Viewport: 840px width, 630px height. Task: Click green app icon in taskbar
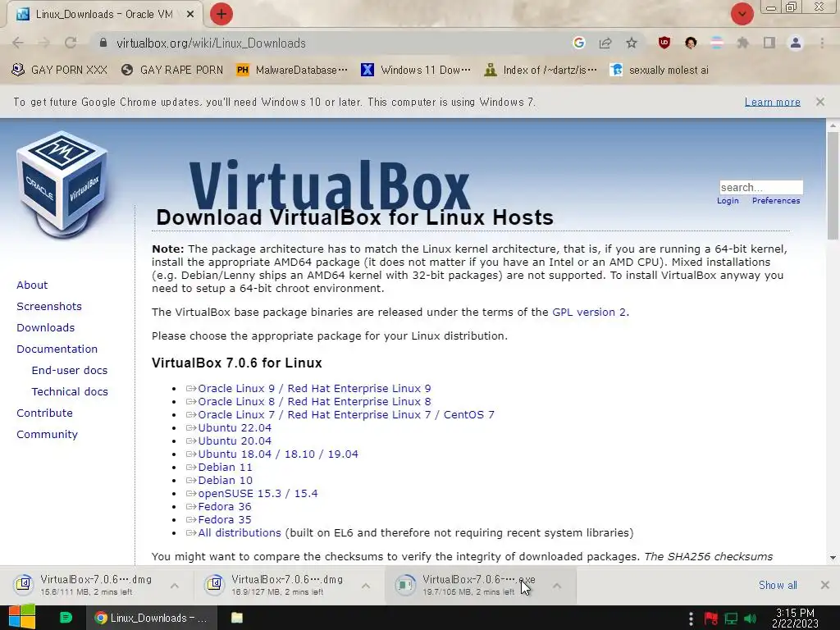coord(66,618)
